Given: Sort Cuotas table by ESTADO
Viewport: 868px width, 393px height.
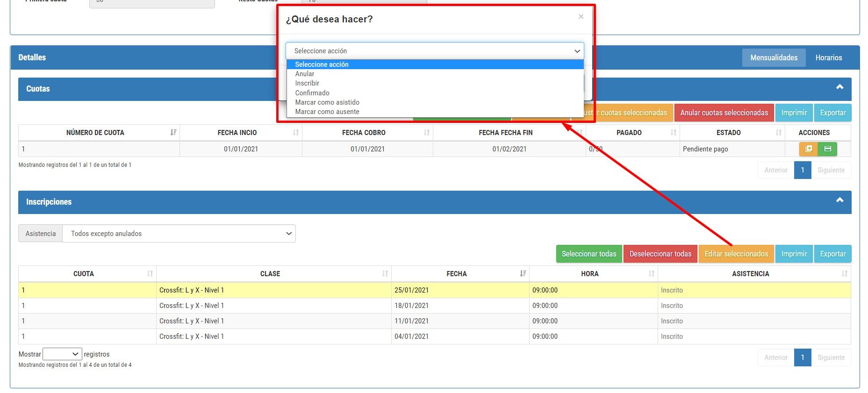Looking at the screenshot, I should (x=732, y=133).
